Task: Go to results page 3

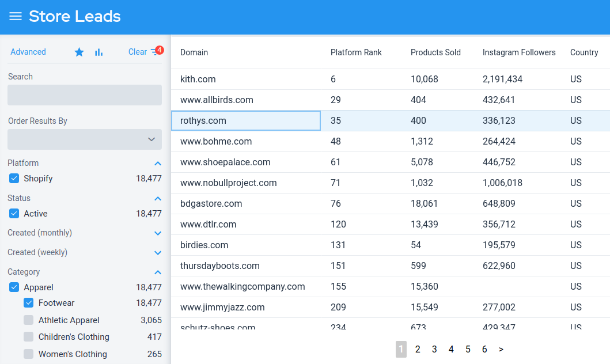Action: [x=434, y=349]
